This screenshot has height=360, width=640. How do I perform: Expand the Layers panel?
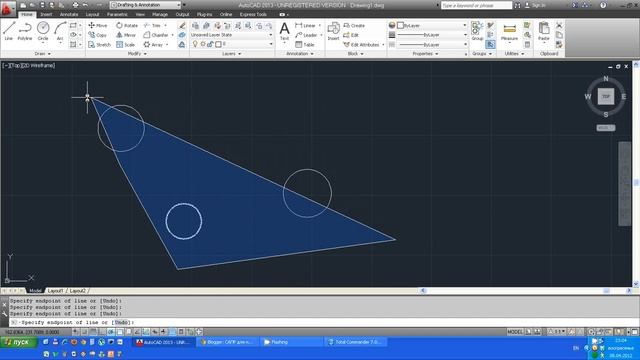coord(232,53)
